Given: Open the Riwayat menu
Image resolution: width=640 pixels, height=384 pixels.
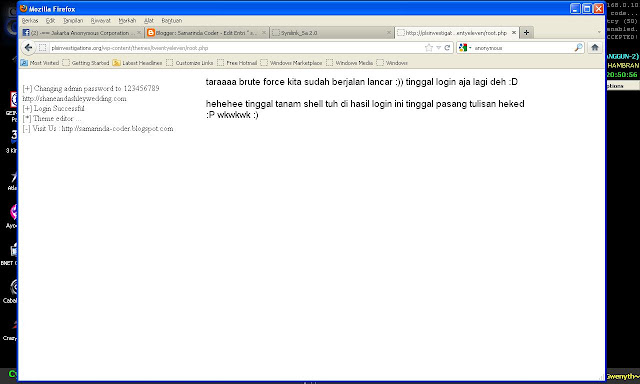Looking at the screenshot, I should pos(100,20).
